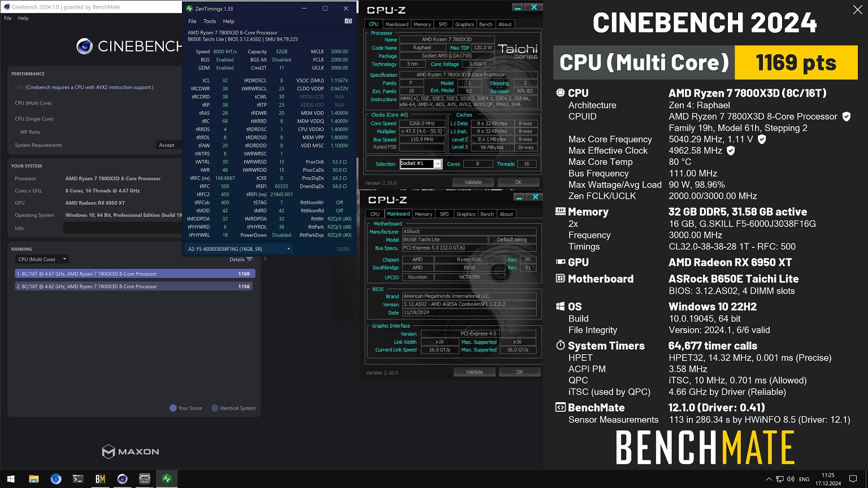Click the GPU card icon in BenchMate panel

click(560, 262)
